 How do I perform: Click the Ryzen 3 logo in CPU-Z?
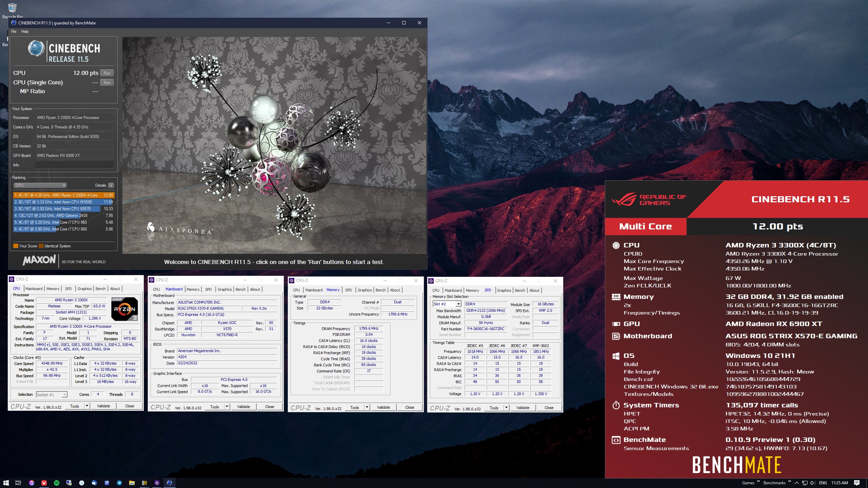(124, 309)
